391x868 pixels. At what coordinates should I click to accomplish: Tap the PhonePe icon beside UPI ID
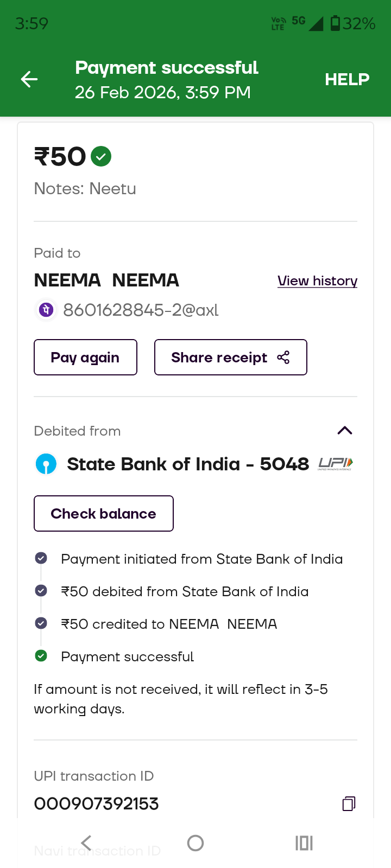[x=47, y=310]
